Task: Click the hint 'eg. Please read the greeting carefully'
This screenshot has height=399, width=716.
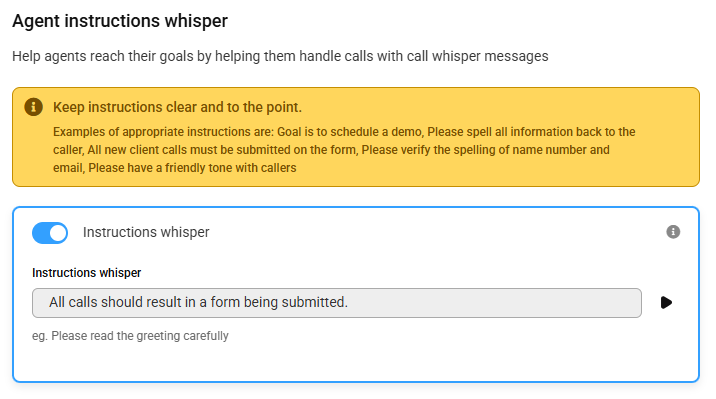Action: click(130, 336)
